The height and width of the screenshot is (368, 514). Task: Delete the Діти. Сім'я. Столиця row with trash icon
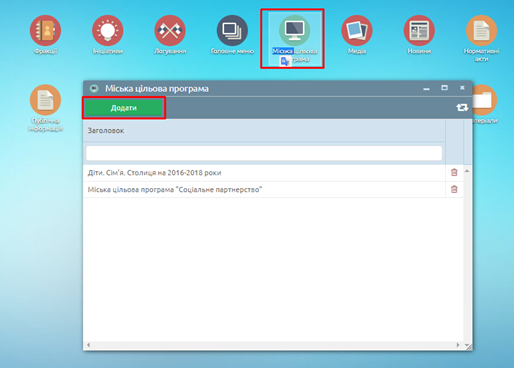454,172
